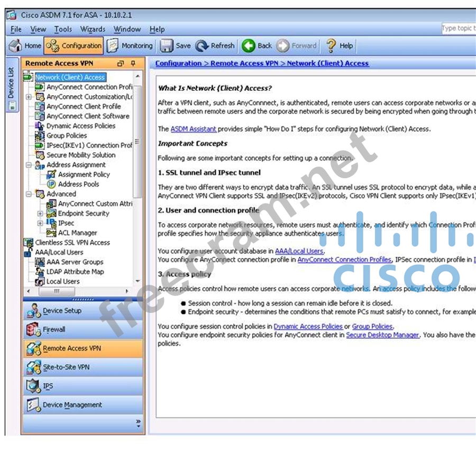Open Help with the question mark icon
This screenshot has width=476, height=472.
click(331, 46)
